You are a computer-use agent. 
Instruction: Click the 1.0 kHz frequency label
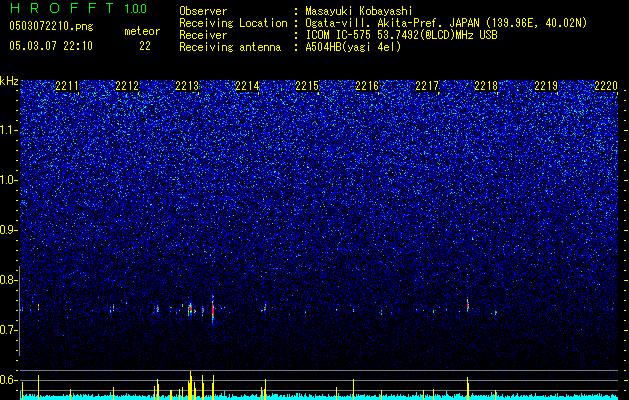pos(8,180)
